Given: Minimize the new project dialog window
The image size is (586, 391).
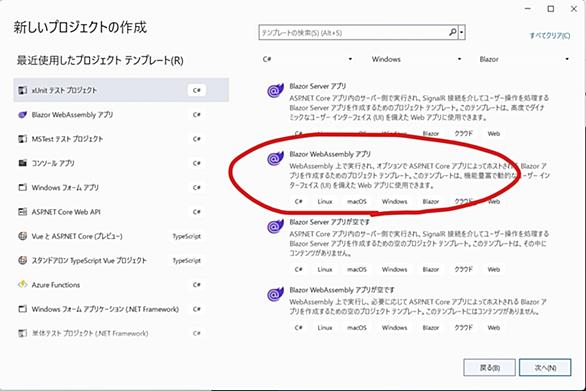Looking at the screenshot, I should click(528, 9).
